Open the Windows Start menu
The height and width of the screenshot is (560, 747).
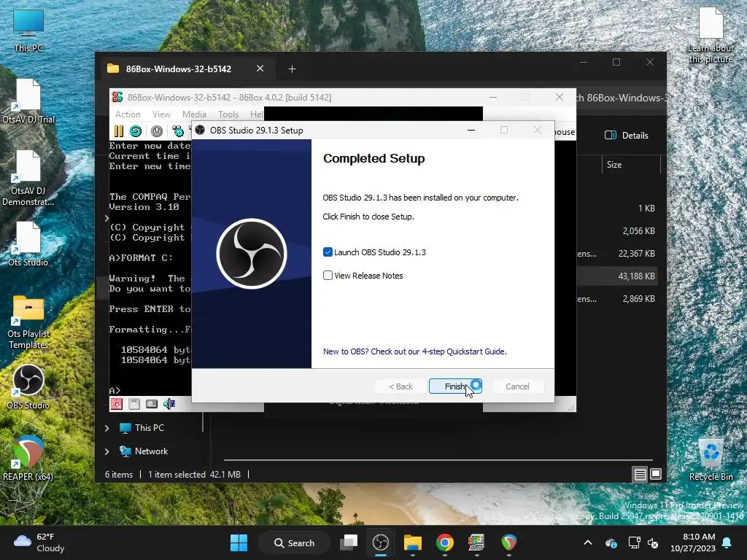tap(239, 542)
